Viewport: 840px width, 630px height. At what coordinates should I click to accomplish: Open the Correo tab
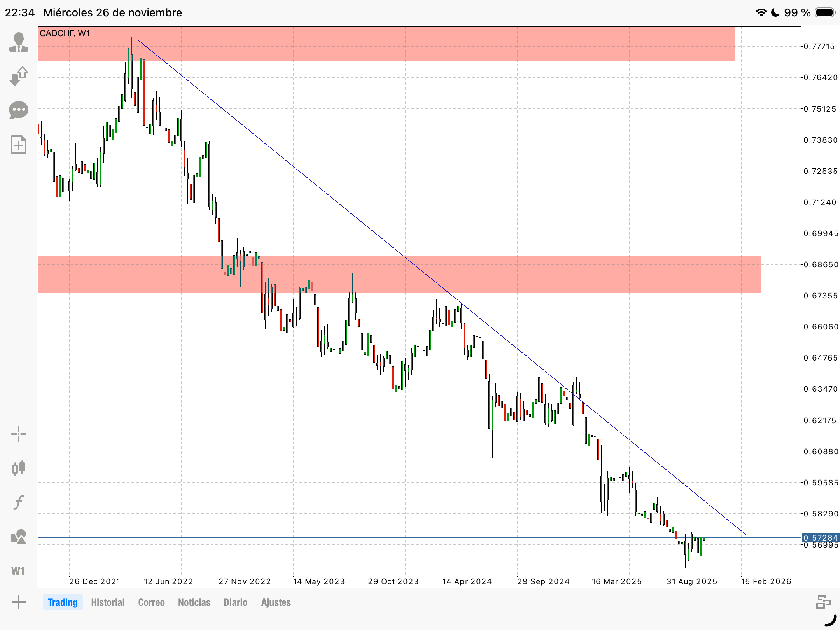[x=151, y=602]
